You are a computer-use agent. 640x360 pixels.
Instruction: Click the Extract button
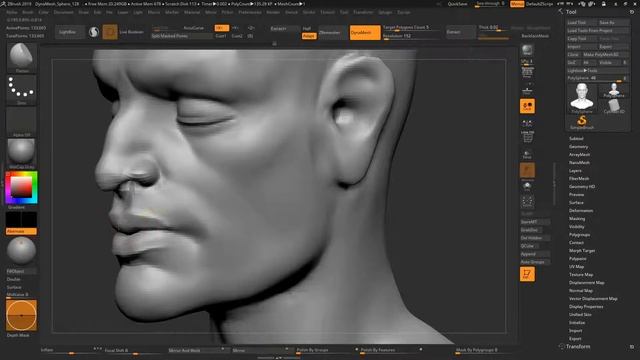(x=460, y=32)
